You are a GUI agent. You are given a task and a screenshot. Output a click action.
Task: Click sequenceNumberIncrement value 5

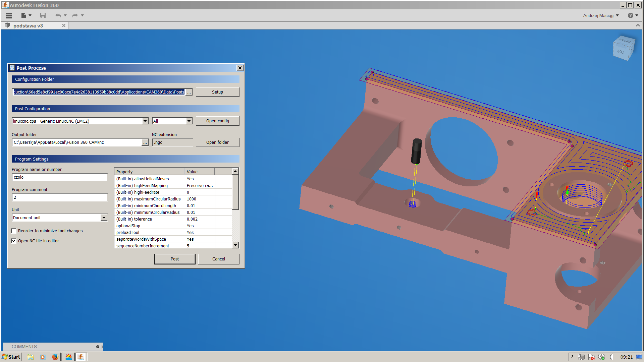point(200,246)
